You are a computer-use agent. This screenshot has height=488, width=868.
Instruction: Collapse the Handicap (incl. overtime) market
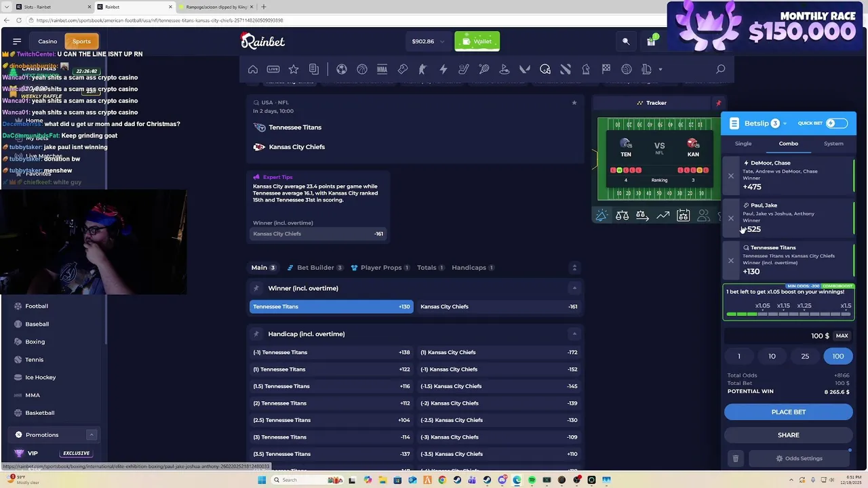574,333
